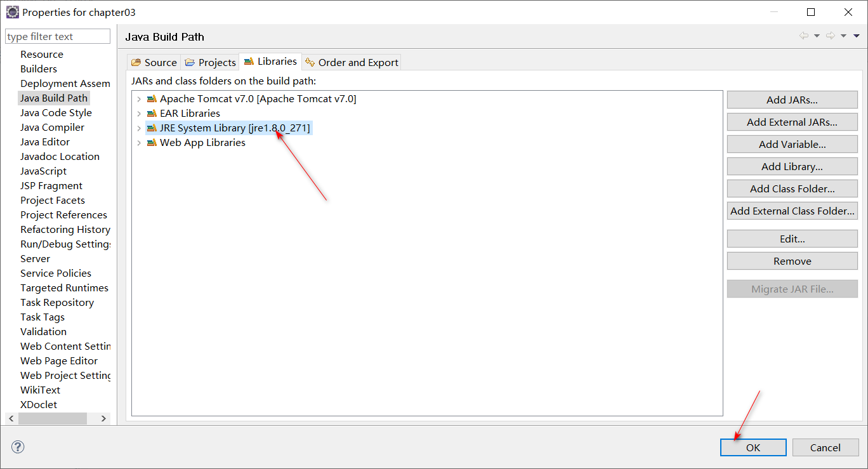Screen dimensions: 868x469
Task: Click Add External JARs... button
Action: coord(792,122)
